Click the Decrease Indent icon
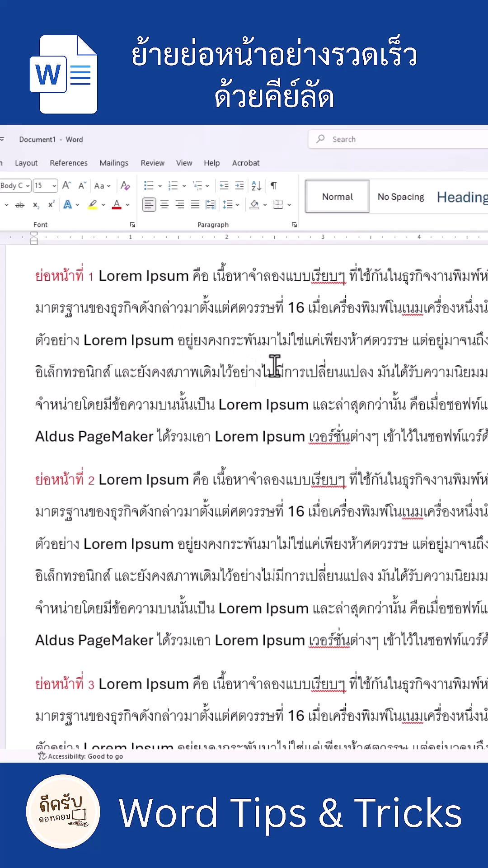The height and width of the screenshot is (868, 488). tap(224, 185)
